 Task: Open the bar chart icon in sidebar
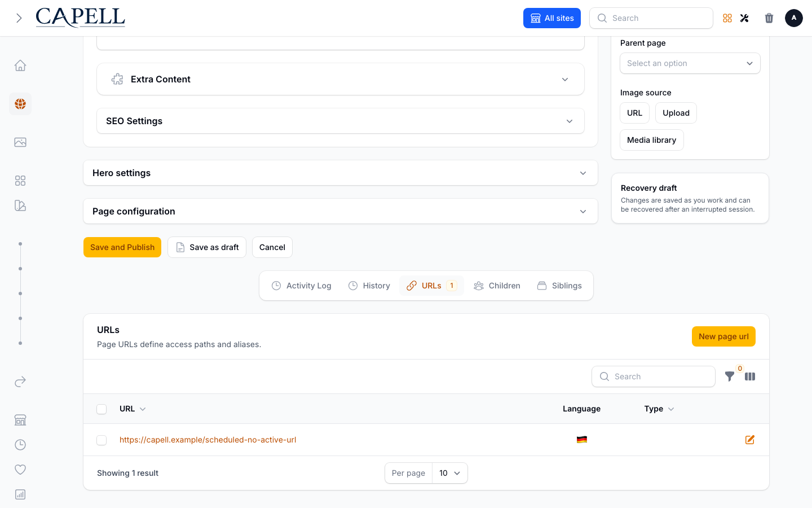(x=20, y=494)
